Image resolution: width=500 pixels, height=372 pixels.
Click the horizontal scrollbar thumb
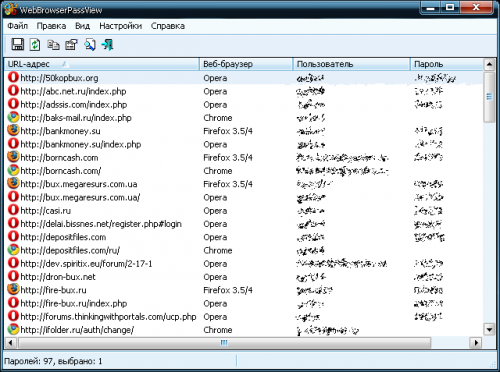click(x=224, y=342)
